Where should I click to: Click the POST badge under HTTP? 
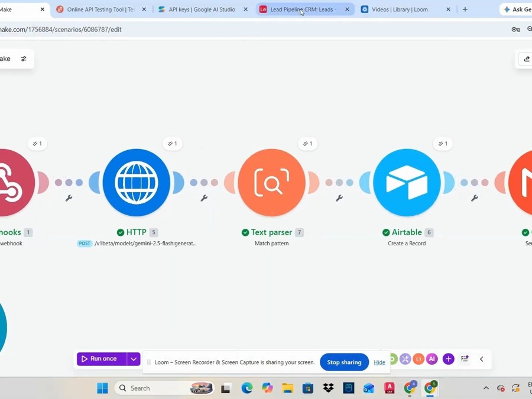click(x=85, y=244)
